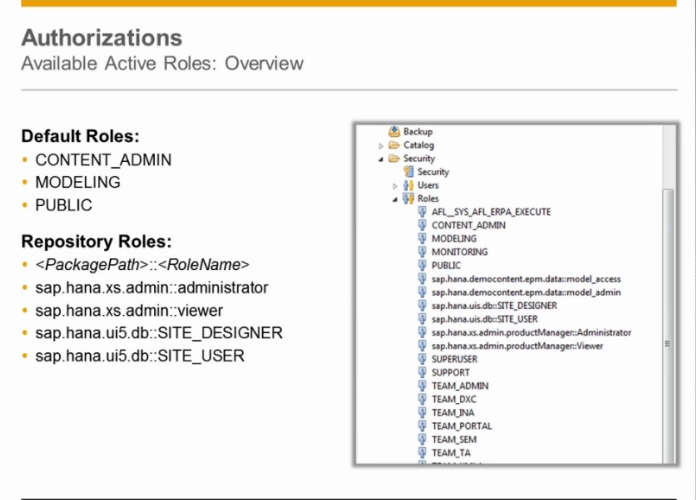Select the Backup tree label

(x=418, y=131)
